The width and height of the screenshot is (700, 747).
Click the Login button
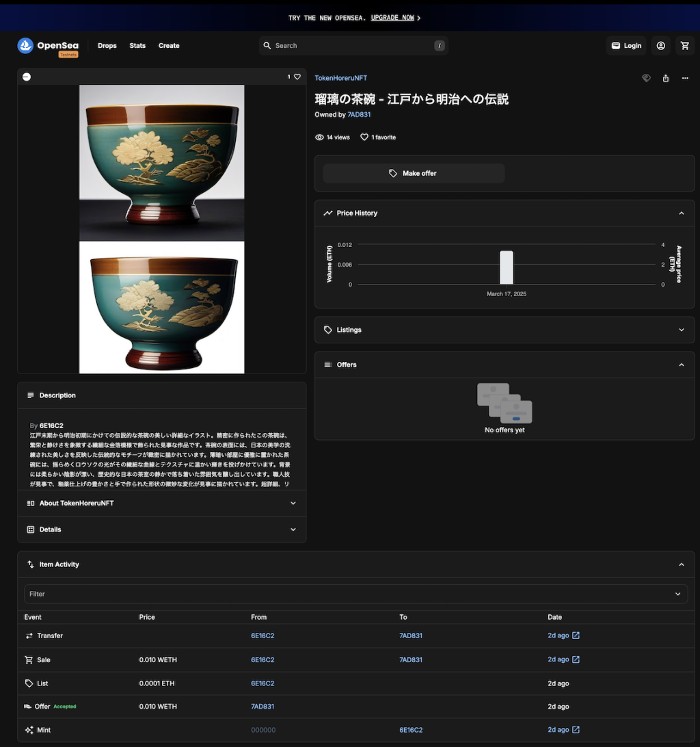626,46
